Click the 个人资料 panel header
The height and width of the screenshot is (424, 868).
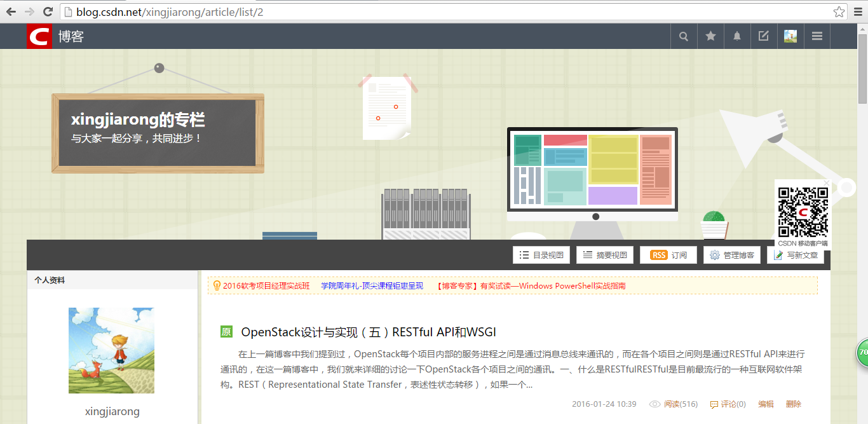[x=112, y=280]
